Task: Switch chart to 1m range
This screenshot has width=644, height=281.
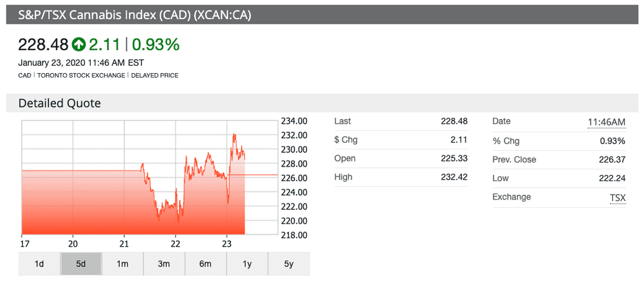Action: 122,264
